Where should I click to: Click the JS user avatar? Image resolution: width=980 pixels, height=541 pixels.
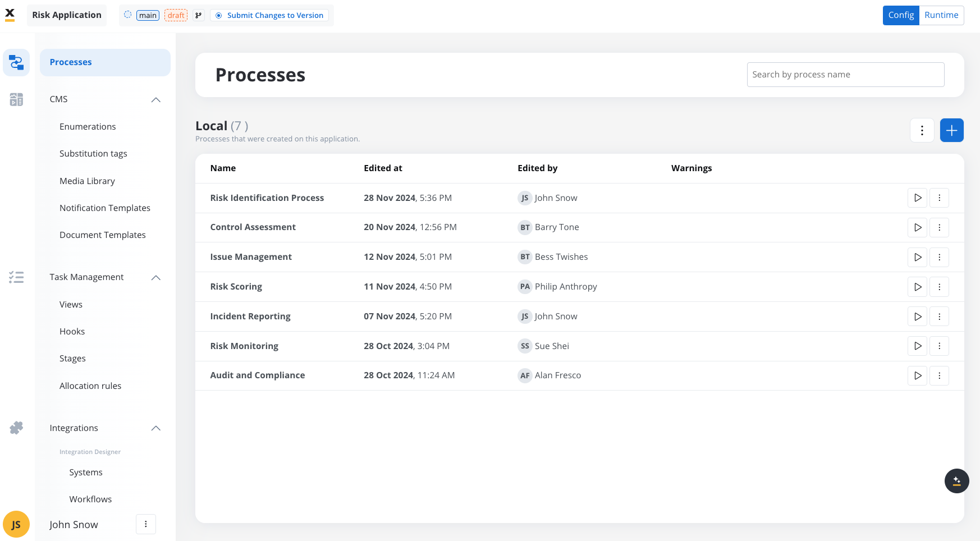pos(16,524)
